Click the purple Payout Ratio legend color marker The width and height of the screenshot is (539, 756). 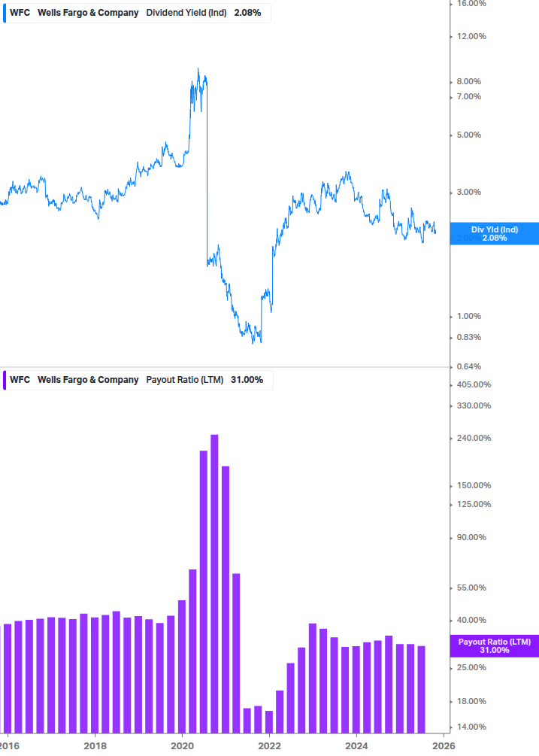point(4,380)
